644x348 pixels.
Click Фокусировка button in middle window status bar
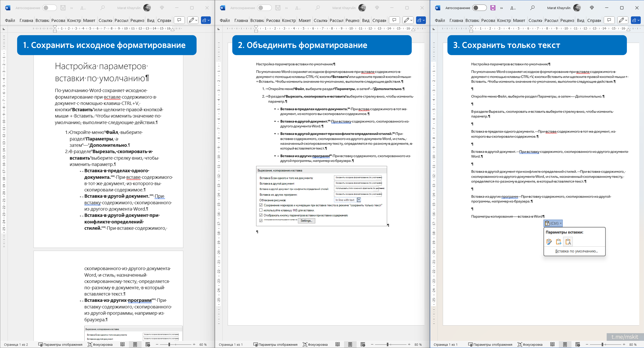315,344
